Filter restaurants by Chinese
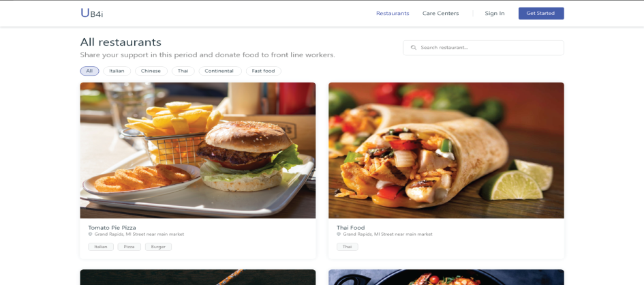644x285 pixels. click(151, 71)
